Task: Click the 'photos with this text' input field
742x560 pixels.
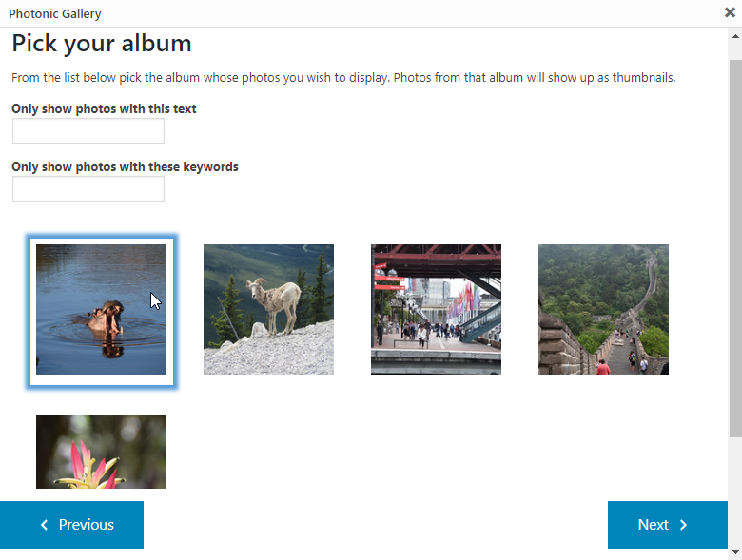Action: coord(88,131)
